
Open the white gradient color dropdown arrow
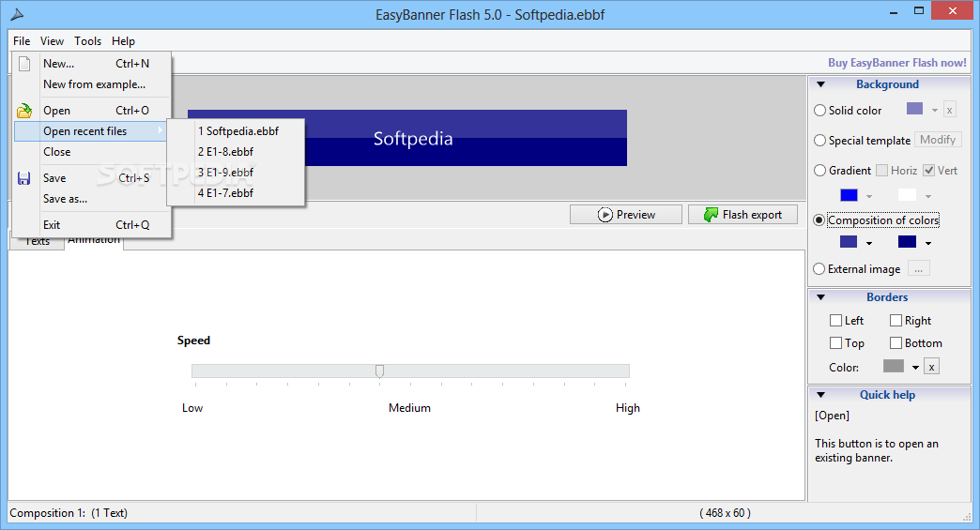[x=928, y=197]
